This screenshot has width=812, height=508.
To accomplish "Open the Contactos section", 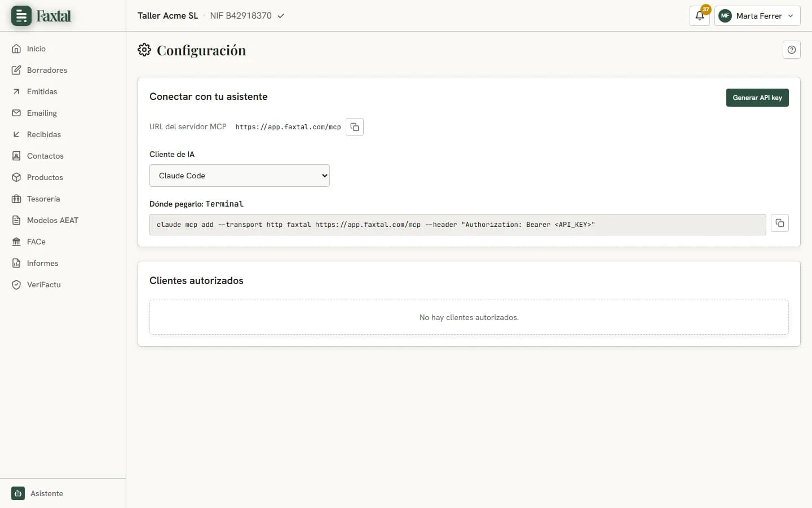I will tap(45, 156).
